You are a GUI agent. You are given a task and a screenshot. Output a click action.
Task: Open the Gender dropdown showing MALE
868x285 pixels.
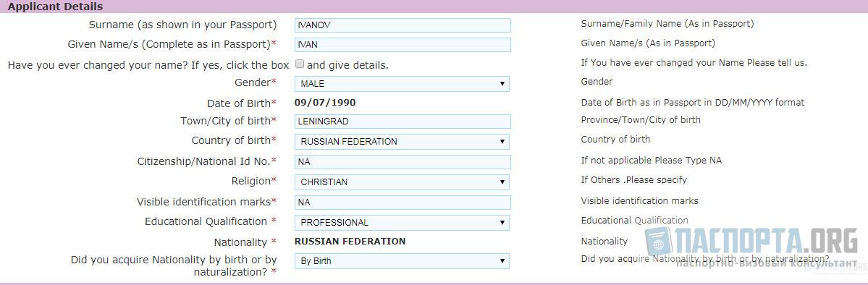402,84
